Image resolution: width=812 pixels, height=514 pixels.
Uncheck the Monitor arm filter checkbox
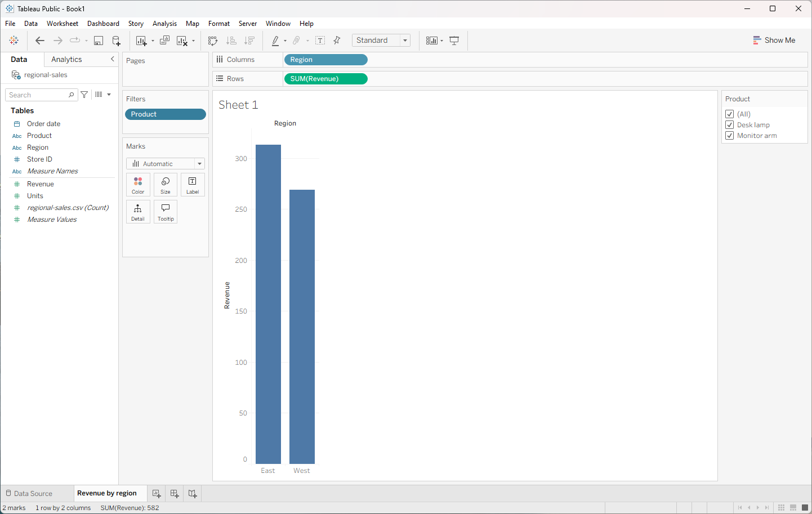(x=730, y=136)
